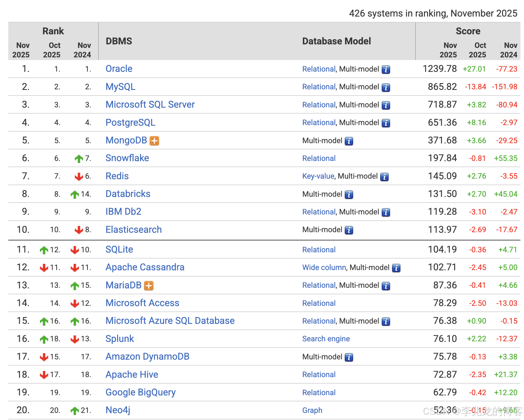The image size is (524, 420).
Task: Click Apache Cassandra multi-model info icon
Action: (396, 268)
